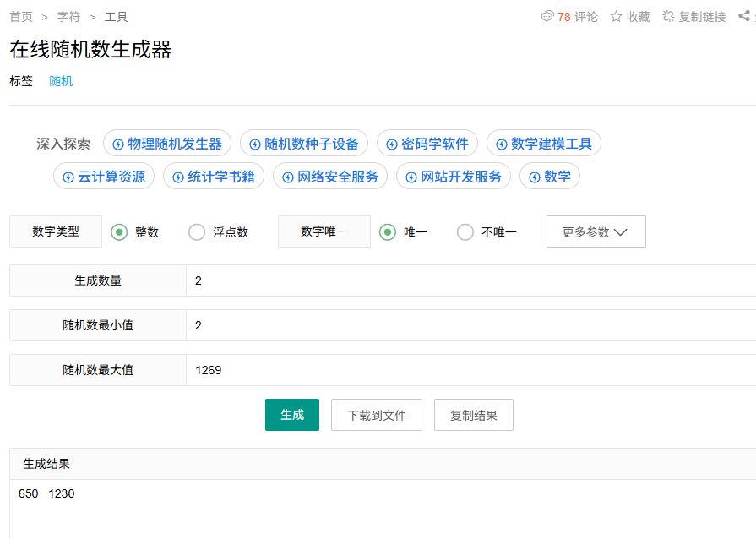Click the copy link chain icon
This screenshot has height=539, width=756.
pyautogui.click(x=668, y=17)
